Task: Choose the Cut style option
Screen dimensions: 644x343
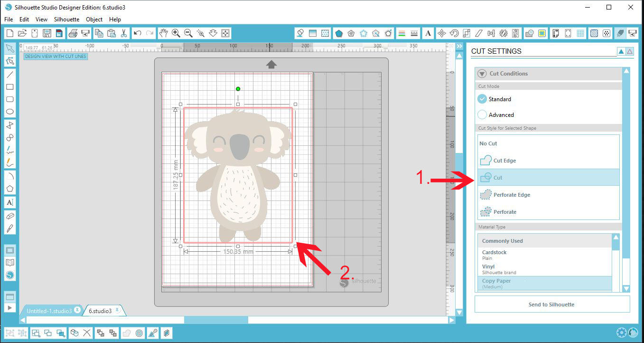Action: click(x=549, y=178)
